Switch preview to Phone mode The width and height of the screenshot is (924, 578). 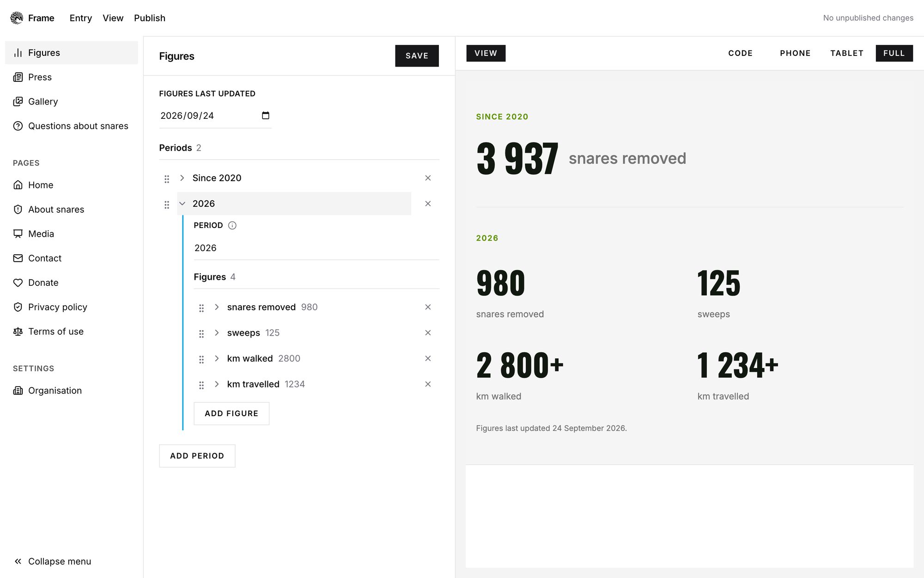coord(795,53)
